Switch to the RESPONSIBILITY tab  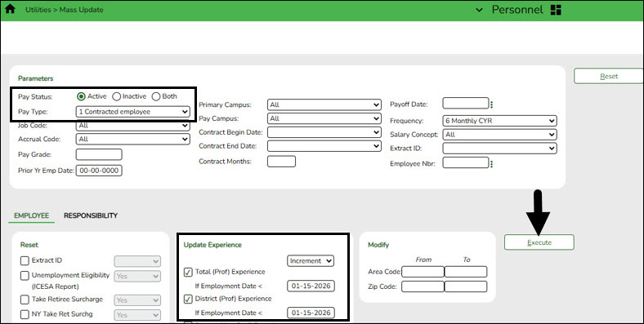pos(91,215)
